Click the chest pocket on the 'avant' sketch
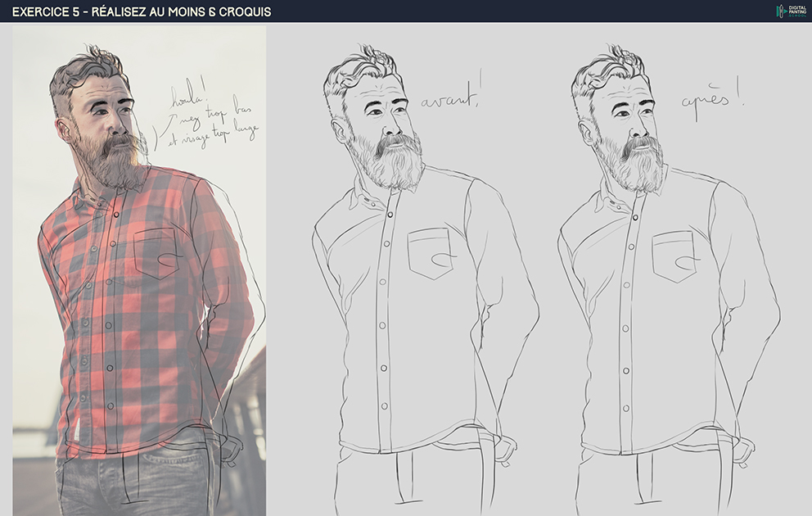The image size is (812, 516). (x=431, y=252)
